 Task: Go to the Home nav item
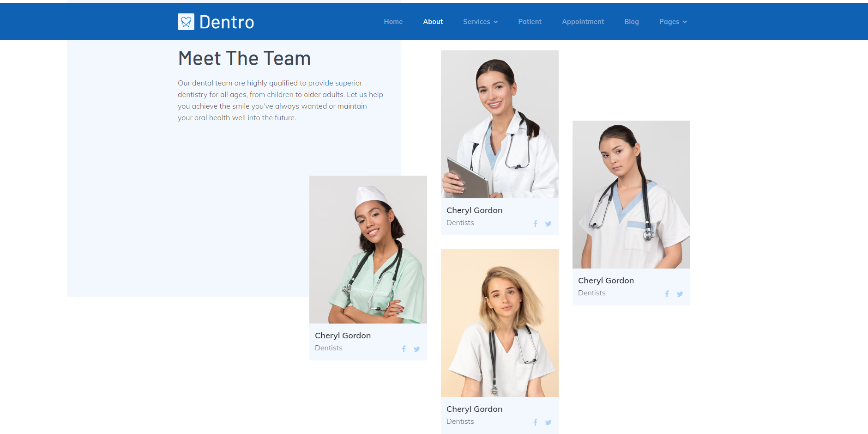click(x=393, y=22)
